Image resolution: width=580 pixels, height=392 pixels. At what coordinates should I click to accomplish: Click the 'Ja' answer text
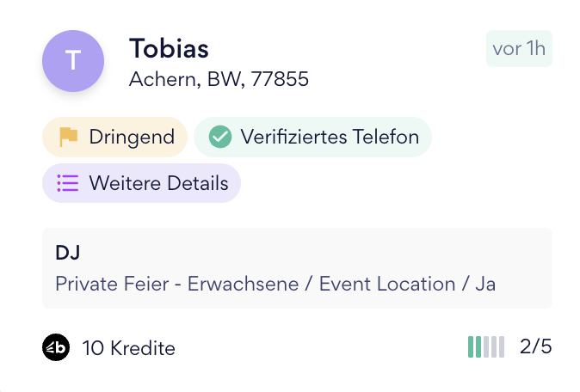tap(485, 284)
